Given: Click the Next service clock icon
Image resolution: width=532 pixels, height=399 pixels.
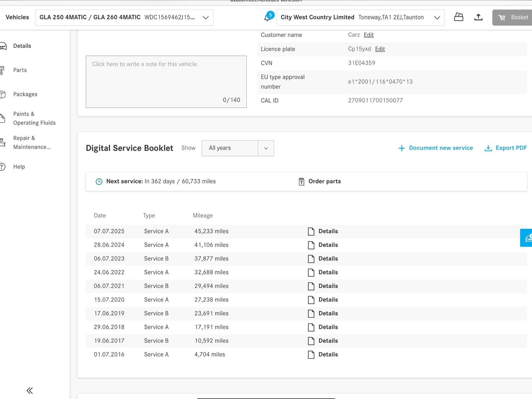Looking at the screenshot, I should pyautogui.click(x=99, y=181).
